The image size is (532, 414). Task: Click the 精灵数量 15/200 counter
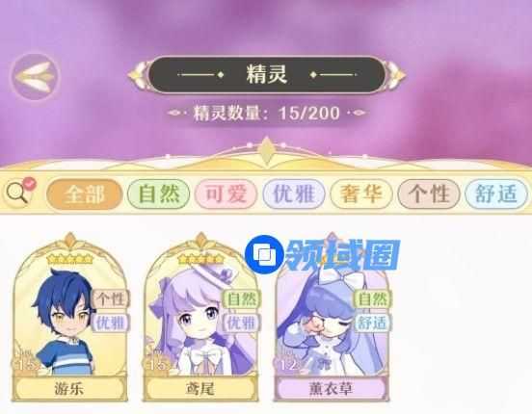(x=266, y=113)
